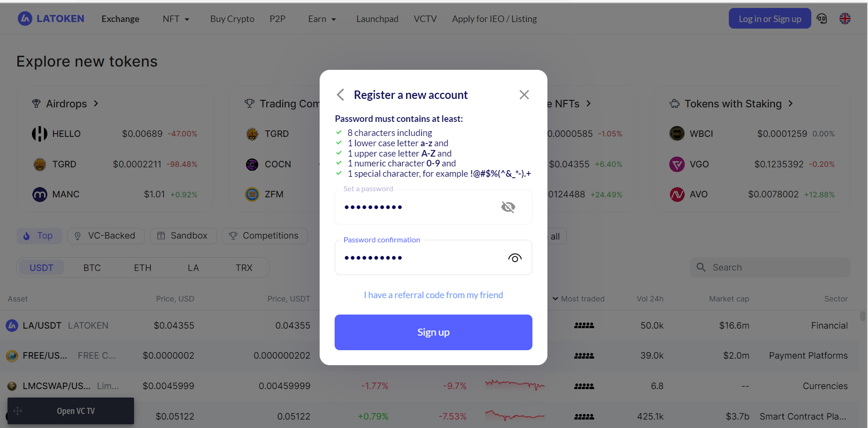Screen dimensions: 868x428
Task: Click the page's vertical scrollbar thumb
Action: [862, 316]
